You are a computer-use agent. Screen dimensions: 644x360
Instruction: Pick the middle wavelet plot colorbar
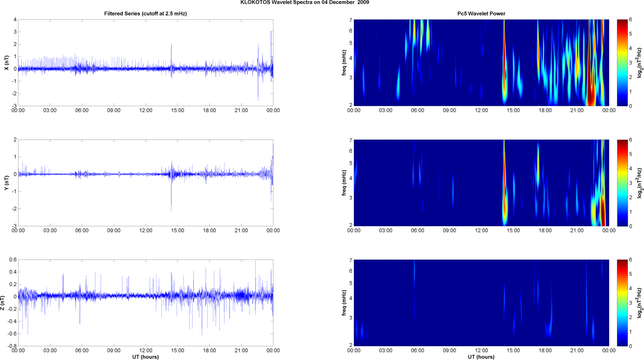(622, 183)
